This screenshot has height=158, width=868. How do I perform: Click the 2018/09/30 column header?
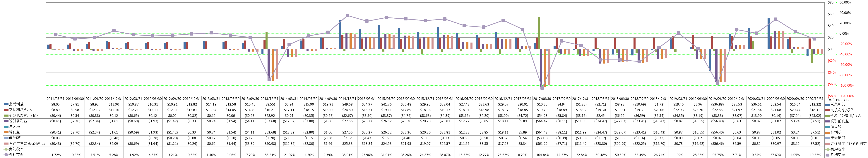point(640,99)
